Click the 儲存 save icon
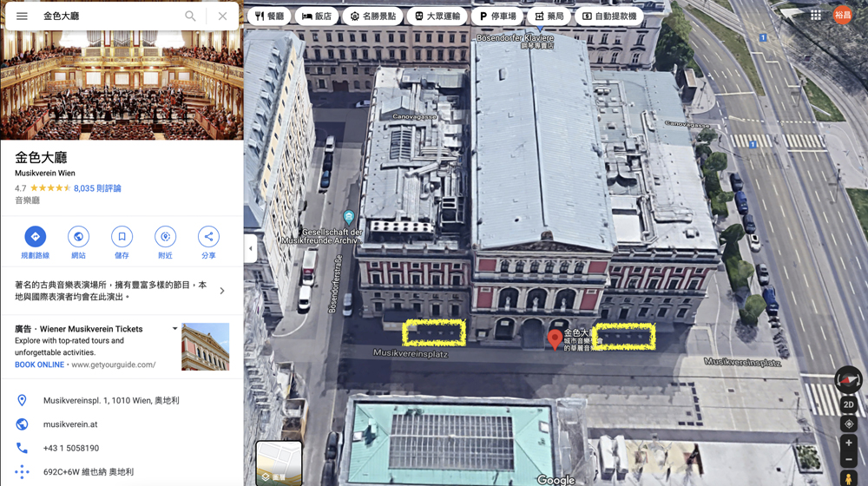The width and height of the screenshot is (868, 486). click(122, 237)
